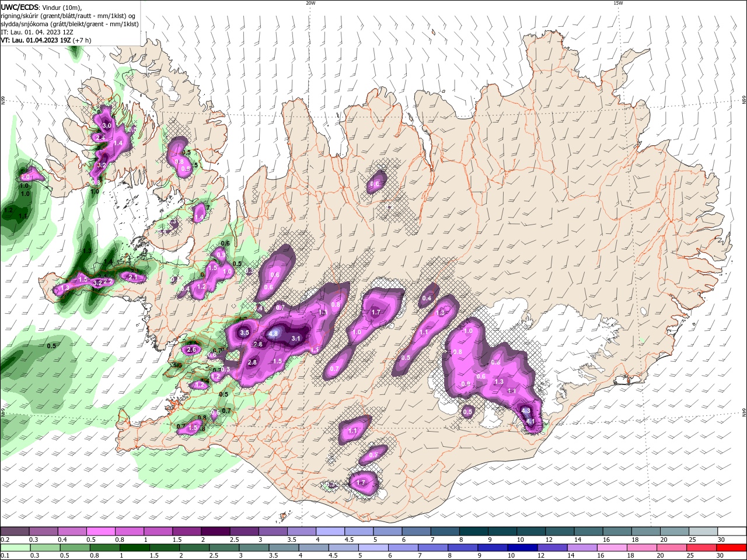Click the '15W' longitude label
This screenshot has width=747, height=560.
coord(618,3)
